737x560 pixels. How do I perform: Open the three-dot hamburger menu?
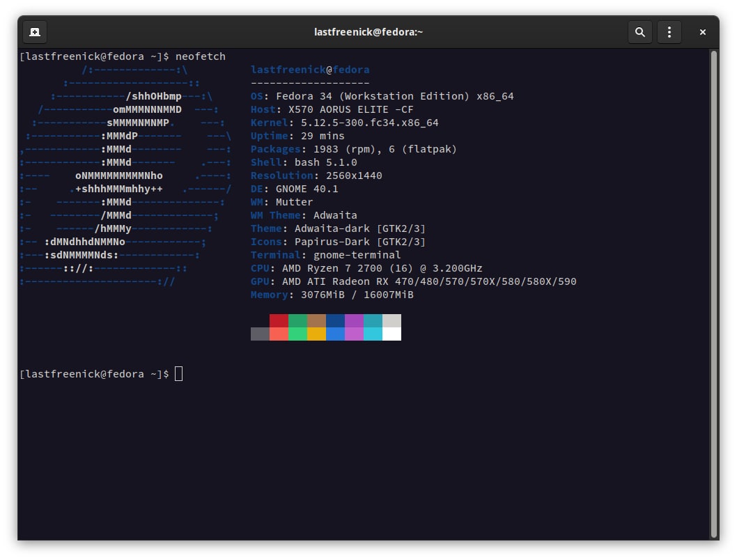click(x=669, y=32)
